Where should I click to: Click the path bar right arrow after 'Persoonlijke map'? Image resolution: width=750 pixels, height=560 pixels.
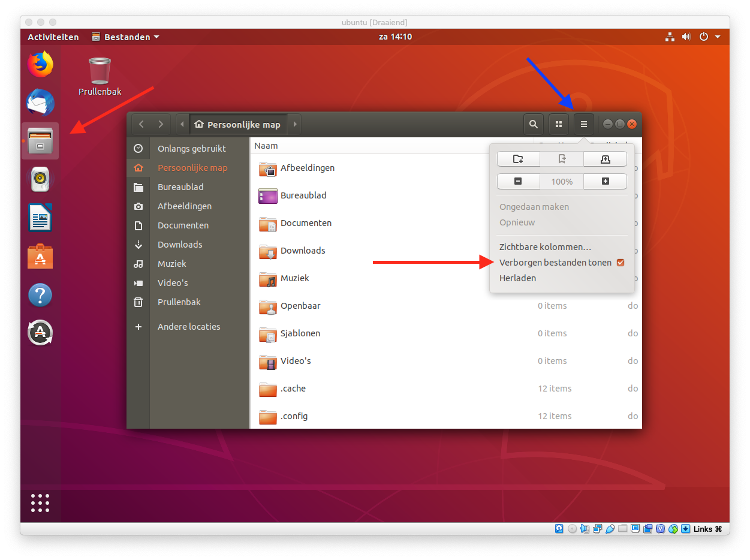[294, 125]
